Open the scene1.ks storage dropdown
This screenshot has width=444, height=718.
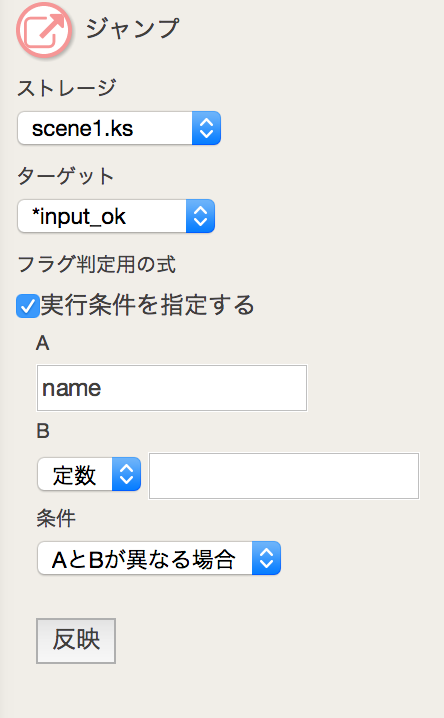(x=119, y=128)
